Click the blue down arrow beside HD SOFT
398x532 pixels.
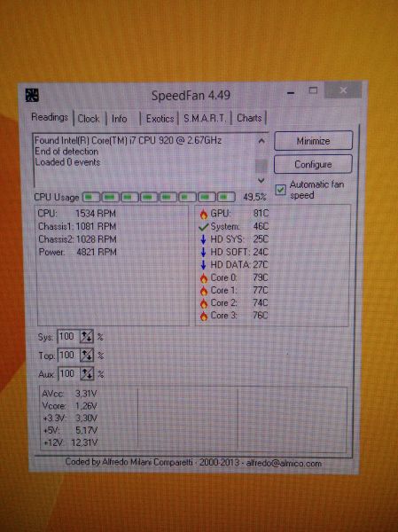pyautogui.click(x=203, y=252)
